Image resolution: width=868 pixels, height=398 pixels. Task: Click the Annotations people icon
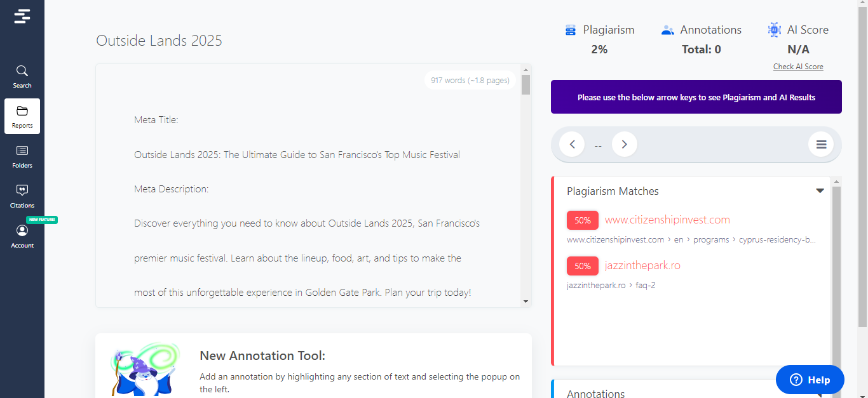pyautogui.click(x=667, y=30)
